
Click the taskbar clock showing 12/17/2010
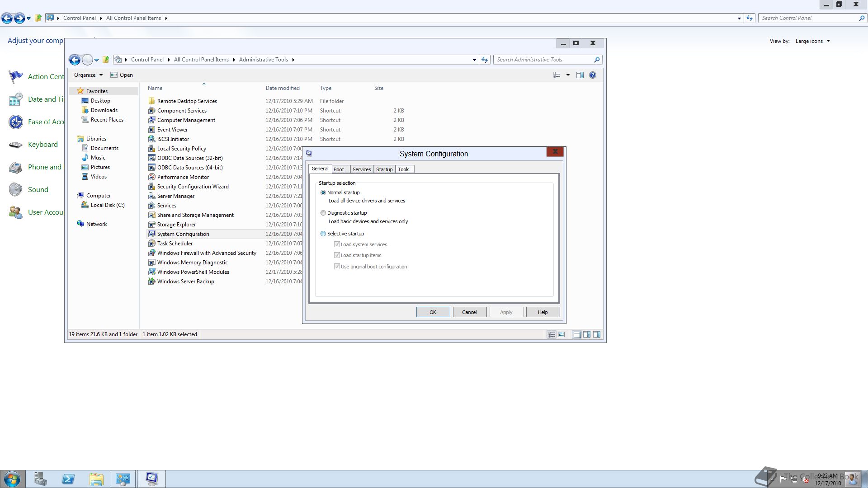tap(828, 479)
